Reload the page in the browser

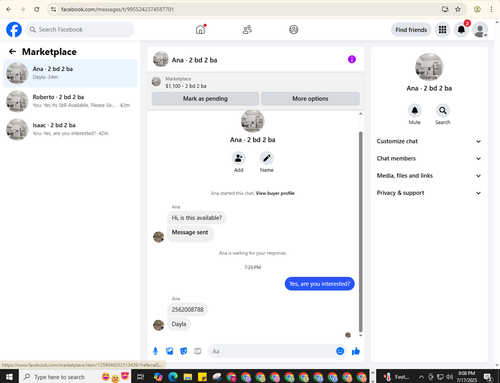37,9
